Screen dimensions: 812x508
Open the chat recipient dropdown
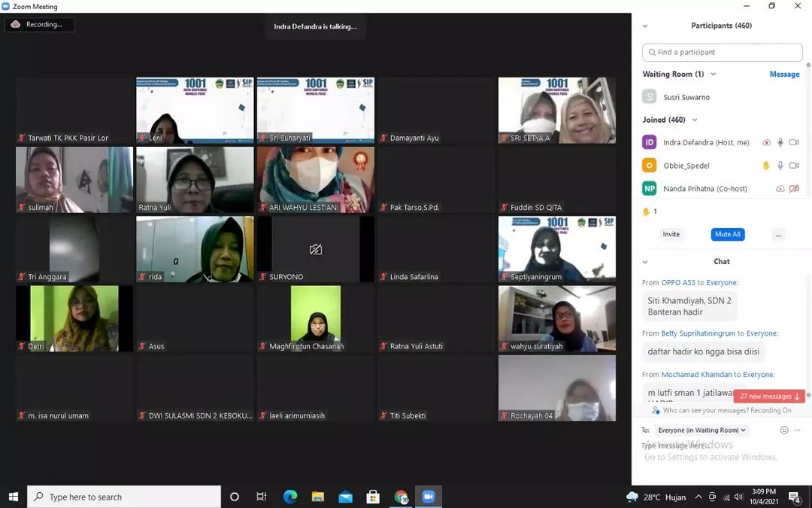(x=702, y=430)
